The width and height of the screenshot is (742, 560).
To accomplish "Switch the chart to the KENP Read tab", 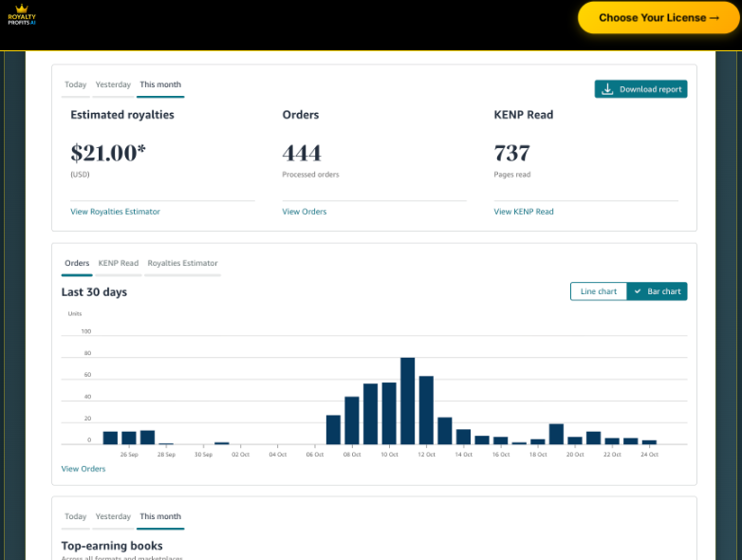I will coord(118,264).
